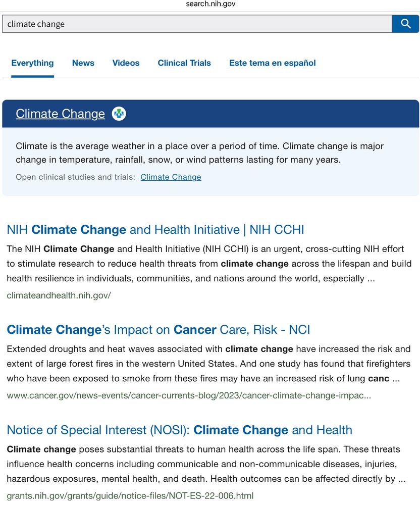420x505 pixels.
Task: Click the NIH CCHI result description text
Action: (209, 264)
